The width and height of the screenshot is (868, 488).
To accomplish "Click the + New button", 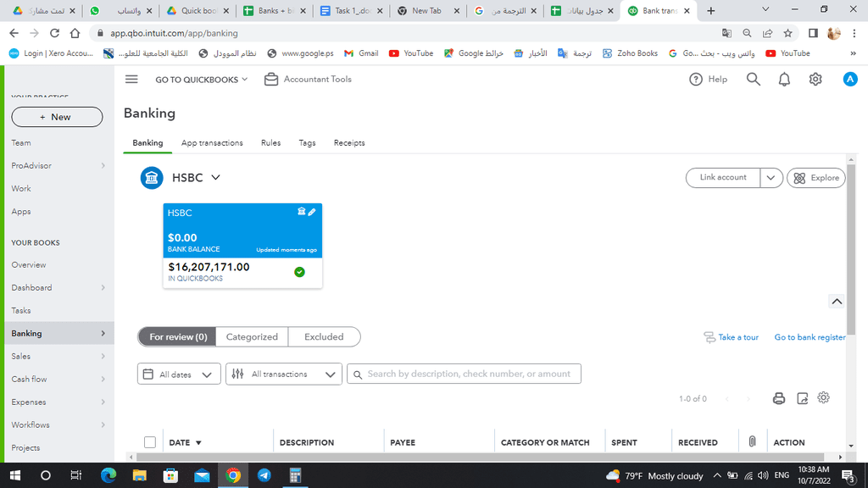I will pos(57,117).
